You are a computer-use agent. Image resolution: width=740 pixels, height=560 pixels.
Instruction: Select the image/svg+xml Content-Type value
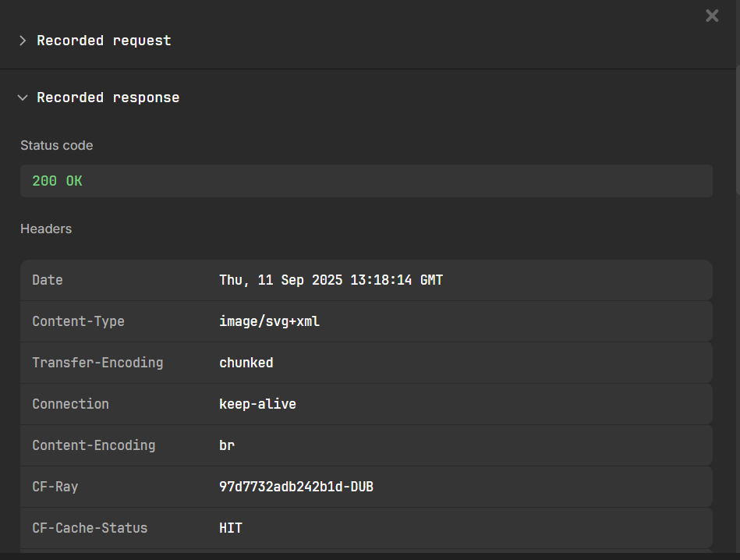click(269, 321)
